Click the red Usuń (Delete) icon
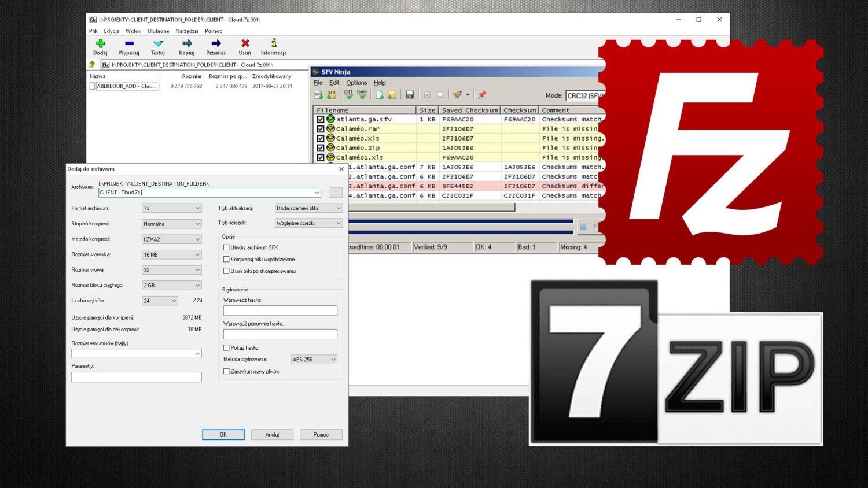Image resolution: width=868 pixels, height=488 pixels. coord(245,43)
